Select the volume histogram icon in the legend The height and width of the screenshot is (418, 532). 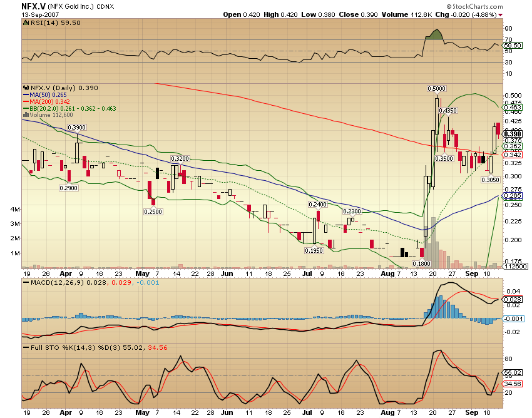26,116
